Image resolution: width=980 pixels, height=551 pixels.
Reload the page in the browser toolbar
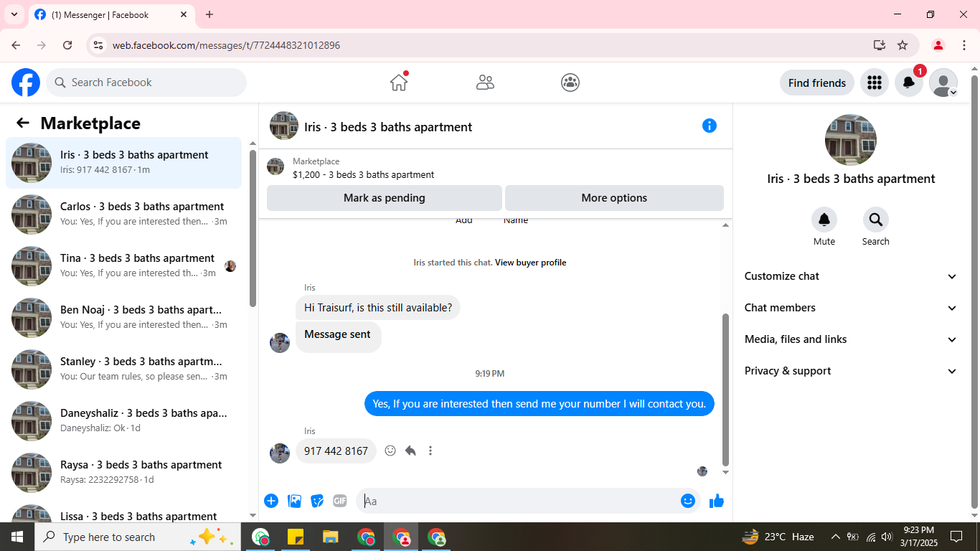tap(67, 45)
